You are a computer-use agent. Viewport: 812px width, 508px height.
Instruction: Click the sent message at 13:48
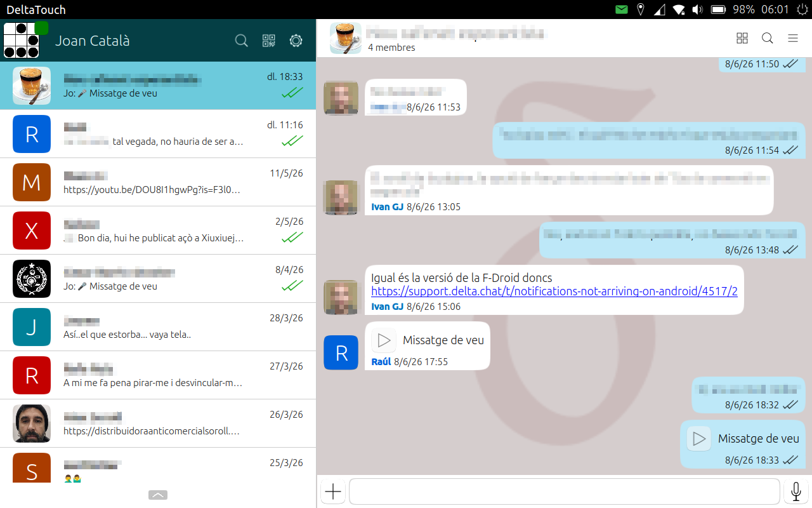[x=672, y=240]
